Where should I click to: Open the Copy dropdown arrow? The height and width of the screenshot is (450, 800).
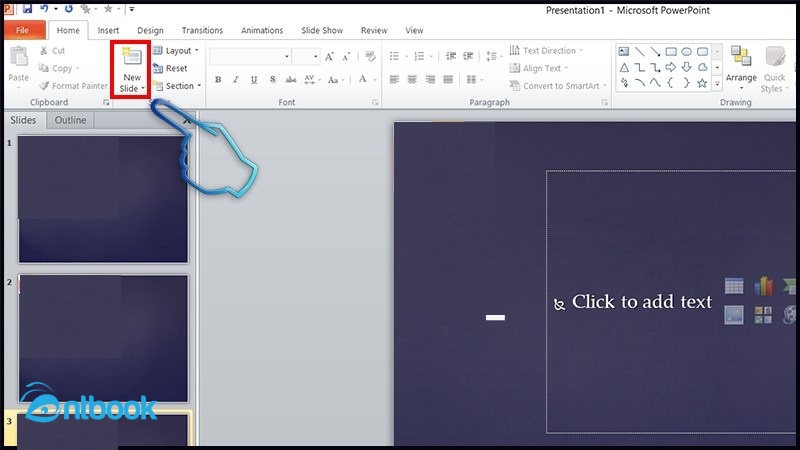(78, 68)
